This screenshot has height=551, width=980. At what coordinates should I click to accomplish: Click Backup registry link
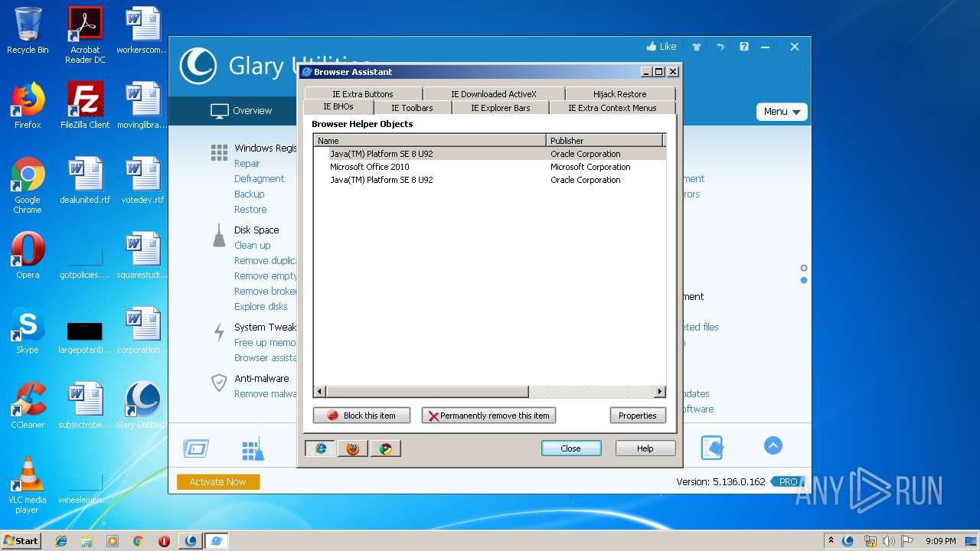click(249, 194)
